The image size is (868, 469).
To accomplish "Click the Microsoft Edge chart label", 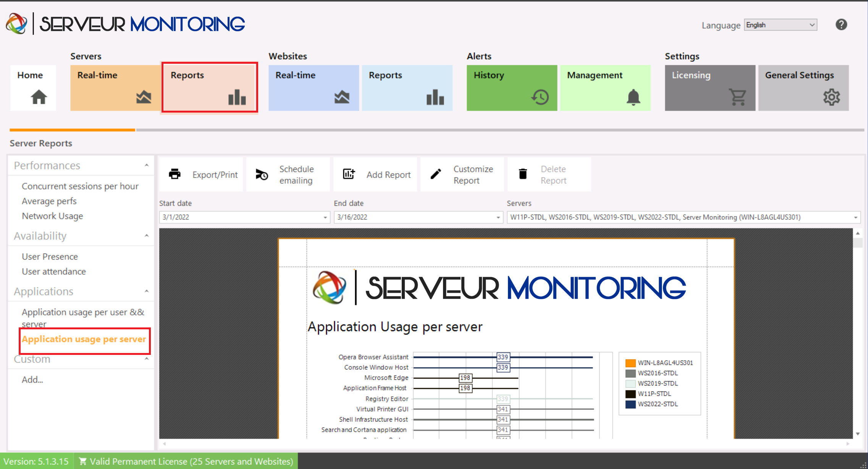I will click(x=386, y=378).
